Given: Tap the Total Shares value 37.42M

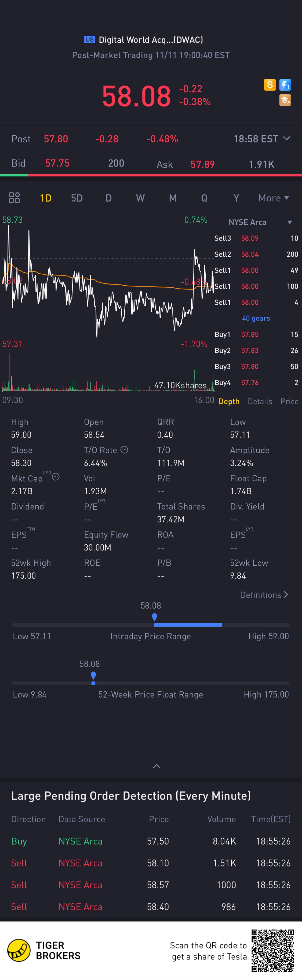Looking at the screenshot, I should click(x=171, y=519).
